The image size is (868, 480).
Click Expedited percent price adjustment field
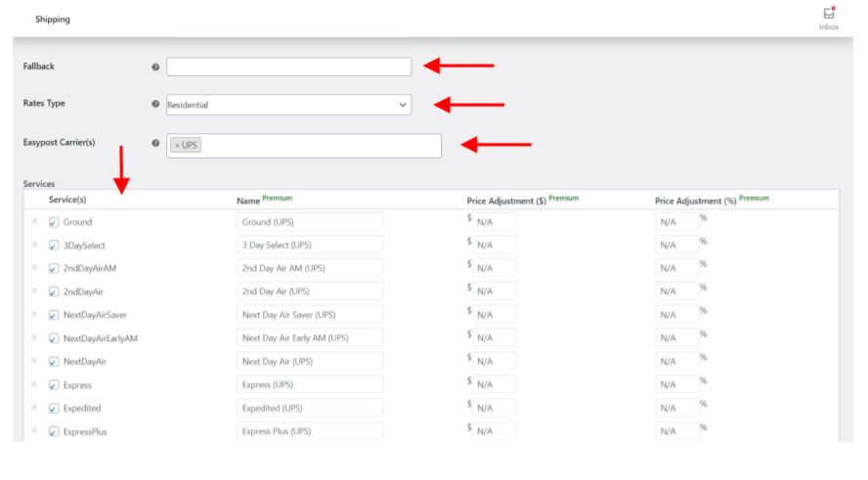click(677, 408)
